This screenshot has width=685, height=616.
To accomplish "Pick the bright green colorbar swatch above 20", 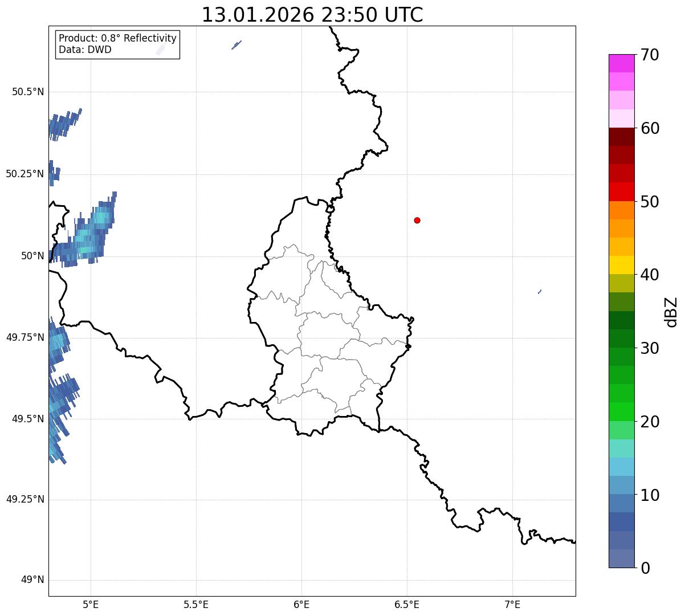I will click(x=621, y=412).
